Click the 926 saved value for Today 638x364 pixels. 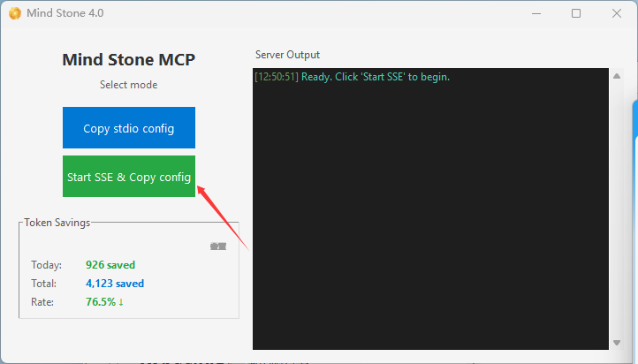[x=110, y=265]
